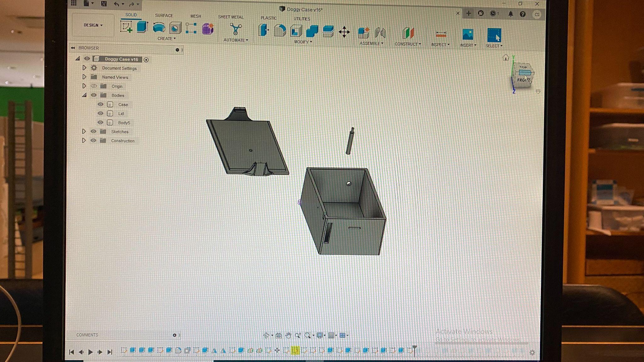Click the timeline scrubber marker
The image size is (644, 362).
pos(415,348)
